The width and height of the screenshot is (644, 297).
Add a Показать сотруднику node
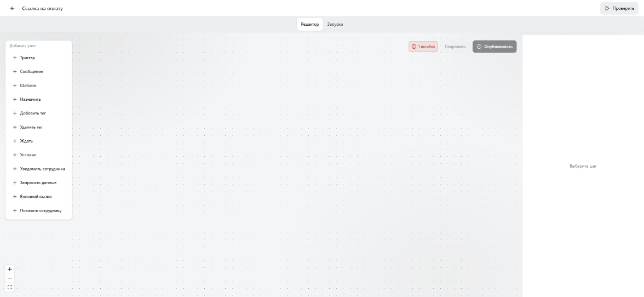point(38,210)
